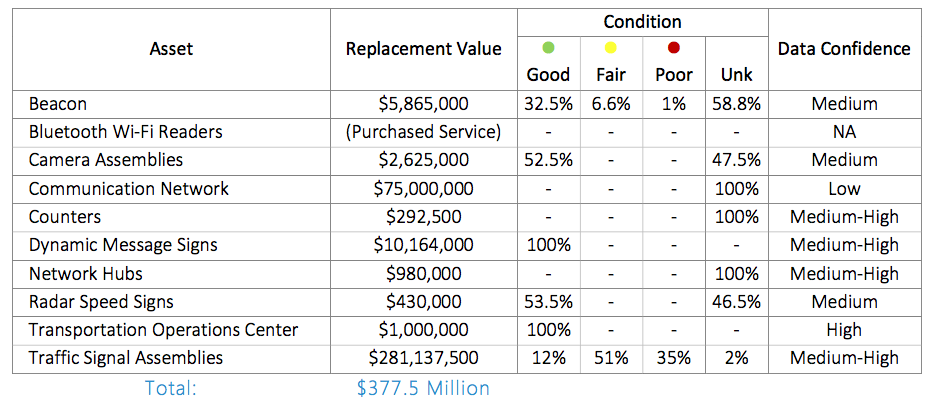The height and width of the screenshot is (405, 932).
Task: Click the green Good condition dot
Action: (547, 48)
